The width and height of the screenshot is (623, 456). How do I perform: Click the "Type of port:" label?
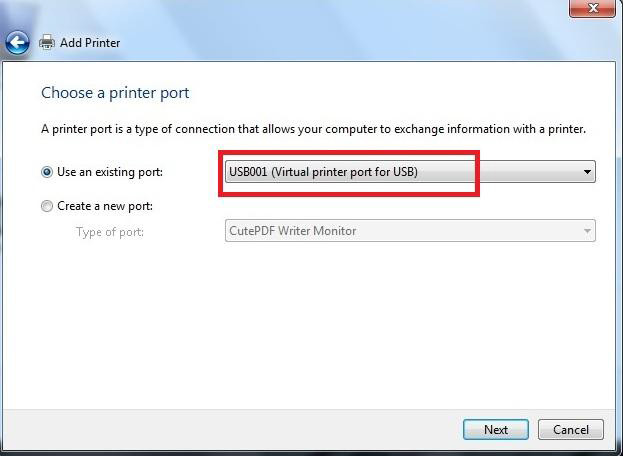click(110, 231)
